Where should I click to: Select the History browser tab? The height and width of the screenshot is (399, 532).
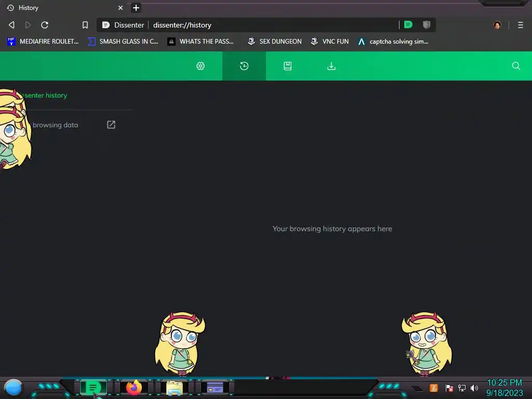tap(64, 8)
